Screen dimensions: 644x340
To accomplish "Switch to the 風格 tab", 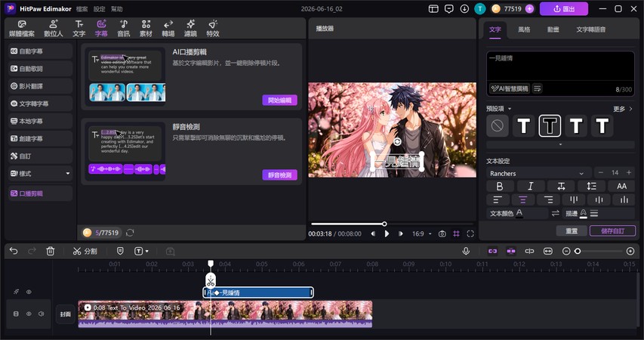I will pyautogui.click(x=524, y=29).
